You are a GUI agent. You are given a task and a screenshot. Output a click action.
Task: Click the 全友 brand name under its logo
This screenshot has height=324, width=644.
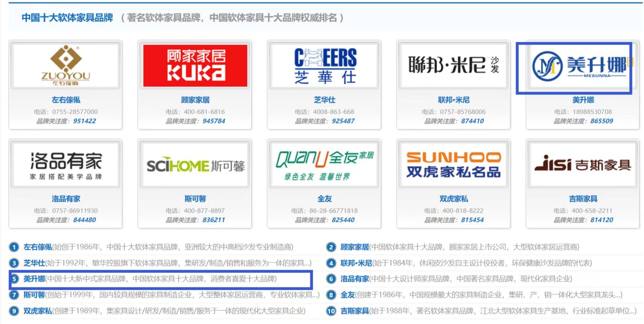[324, 199]
